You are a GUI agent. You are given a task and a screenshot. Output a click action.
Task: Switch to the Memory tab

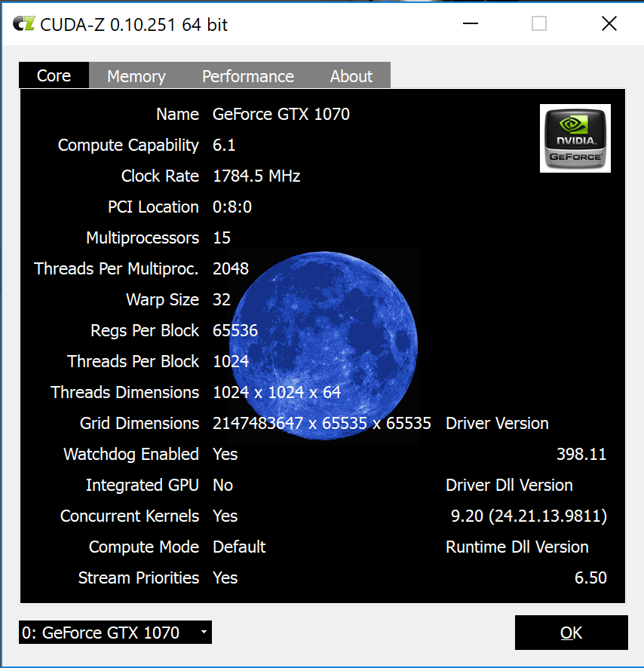pos(136,76)
